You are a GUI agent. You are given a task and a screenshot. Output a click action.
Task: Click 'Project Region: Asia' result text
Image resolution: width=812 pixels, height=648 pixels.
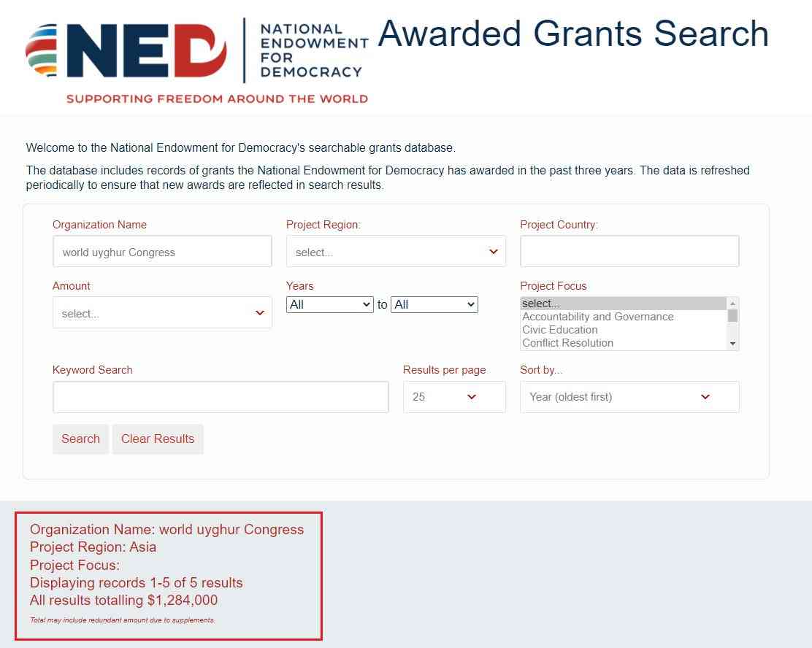(x=93, y=547)
